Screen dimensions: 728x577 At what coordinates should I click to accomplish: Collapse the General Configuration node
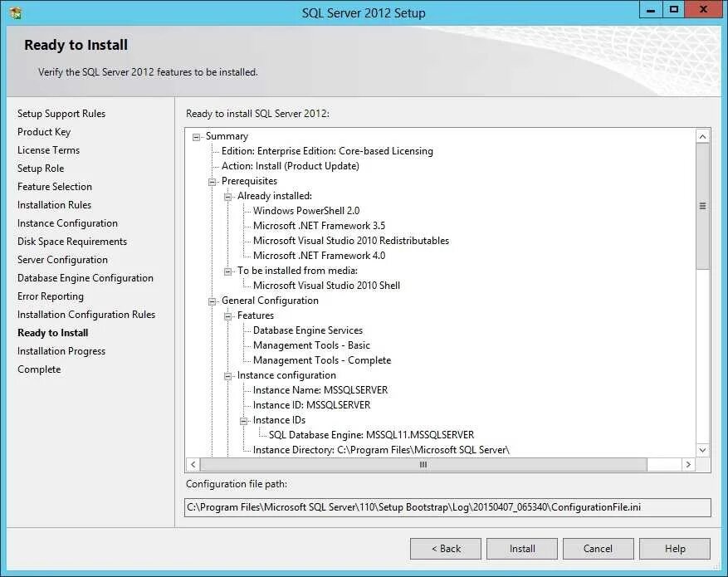point(213,301)
